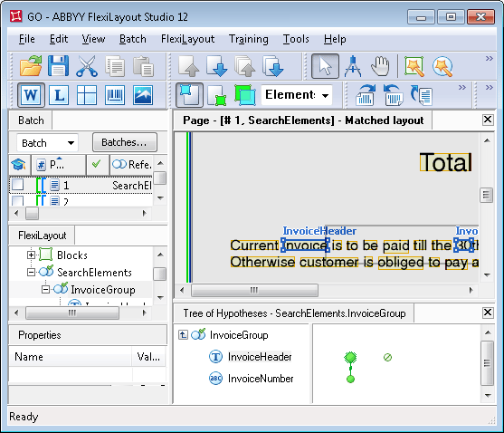The width and height of the screenshot is (504, 433).
Task: Click the green diamond hypothesis node
Action: 350,357
